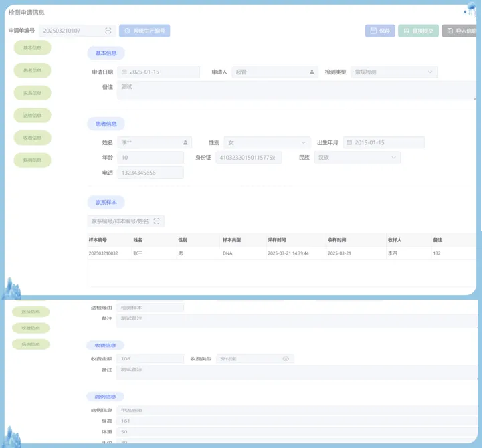The height and width of the screenshot is (448, 483).
Task: Click the 体重 field showing 50
Action: [x=297, y=432]
